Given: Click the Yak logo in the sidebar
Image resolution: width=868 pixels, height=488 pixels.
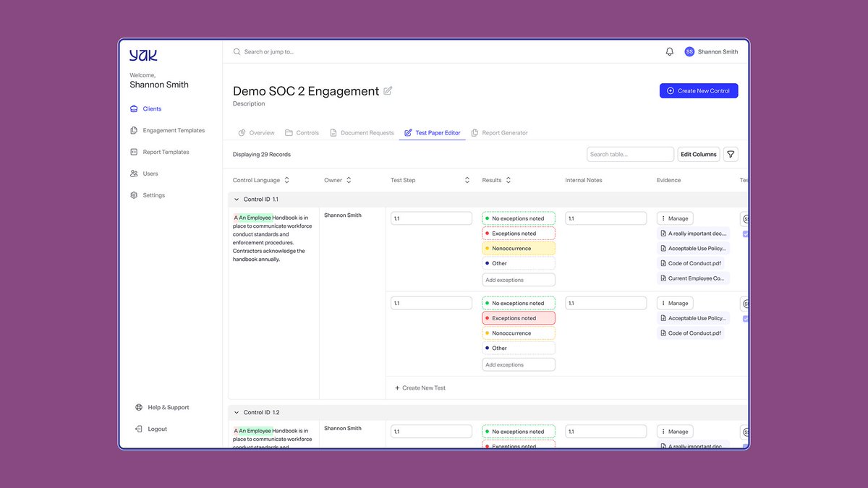Looking at the screenshot, I should coord(143,56).
